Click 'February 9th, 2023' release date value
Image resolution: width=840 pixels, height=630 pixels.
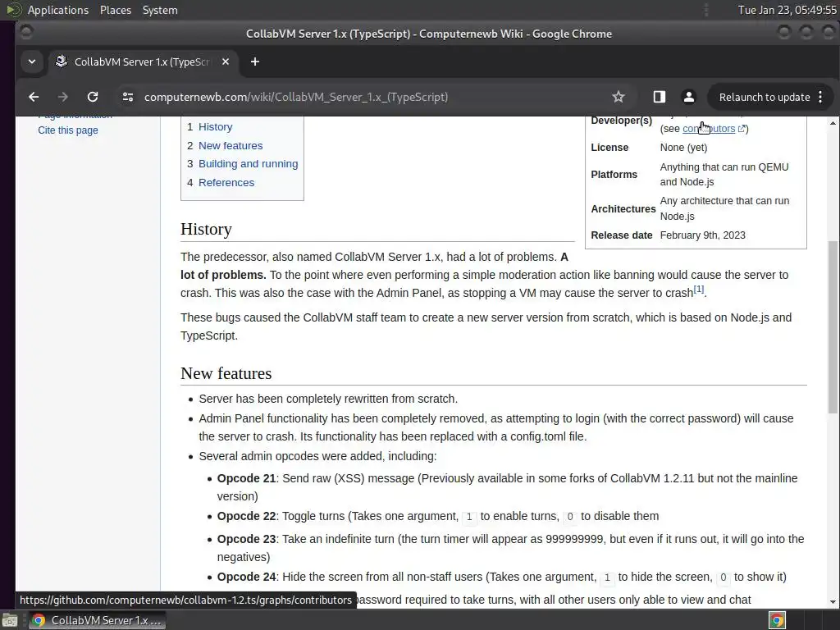702,235
